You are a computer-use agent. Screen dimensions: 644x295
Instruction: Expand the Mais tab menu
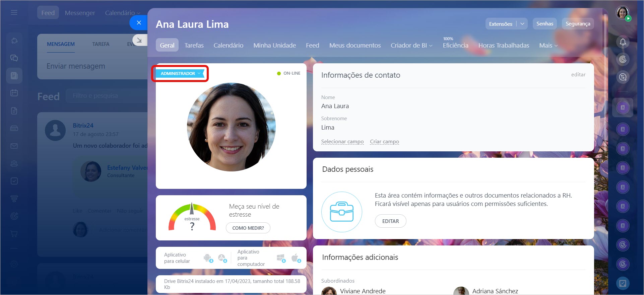pos(548,45)
